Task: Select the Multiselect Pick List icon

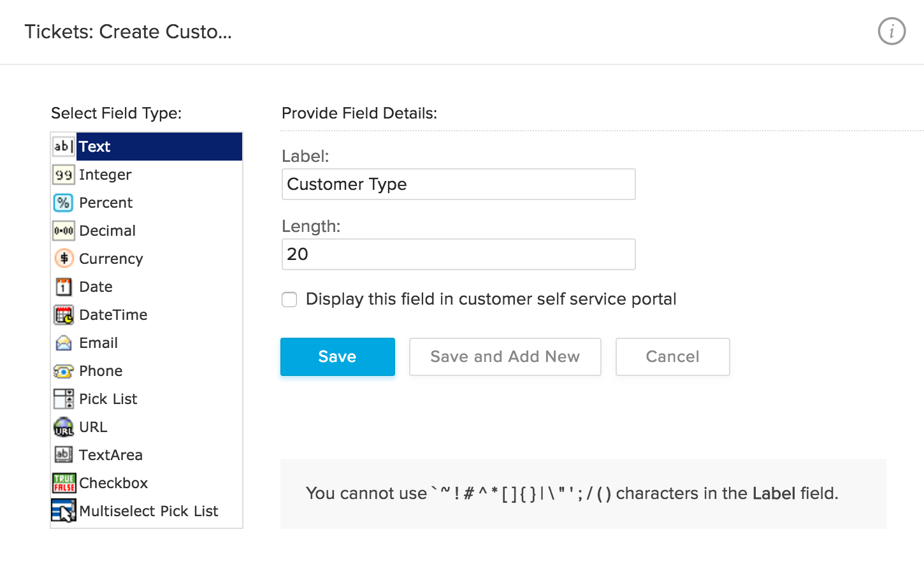Action: pos(63,511)
